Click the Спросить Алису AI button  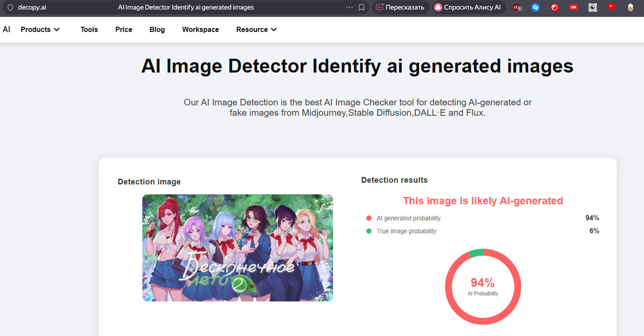(x=468, y=7)
